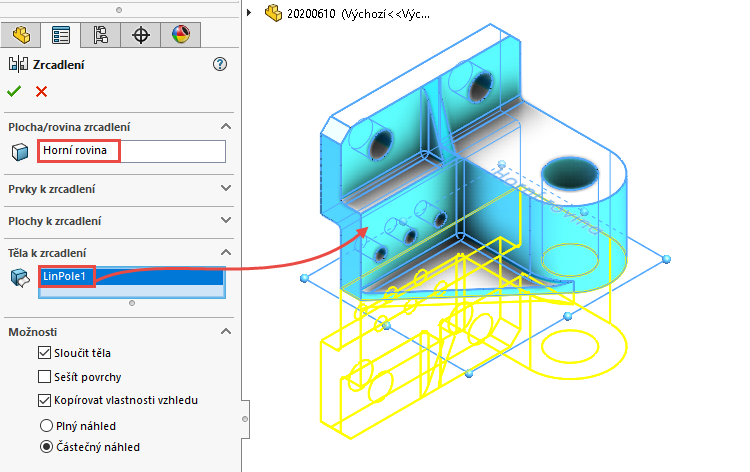Expand the Prvky k zrcadlení section

(226, 188)
